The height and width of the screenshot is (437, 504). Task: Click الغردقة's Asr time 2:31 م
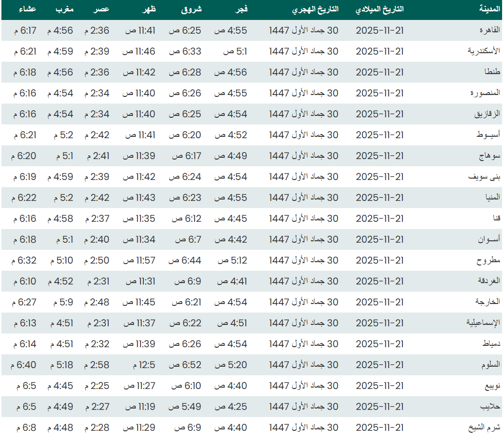coord(98,281)
